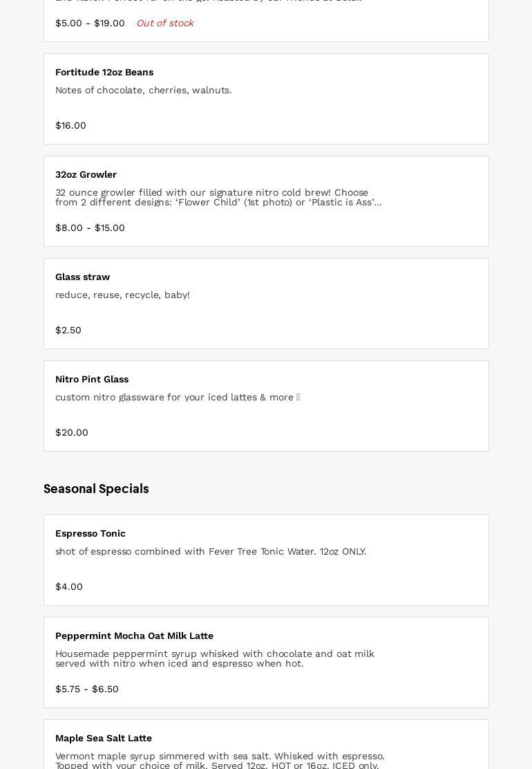
Task: Select the Maple Sea Salt Latte title
Action: [104, 738]
